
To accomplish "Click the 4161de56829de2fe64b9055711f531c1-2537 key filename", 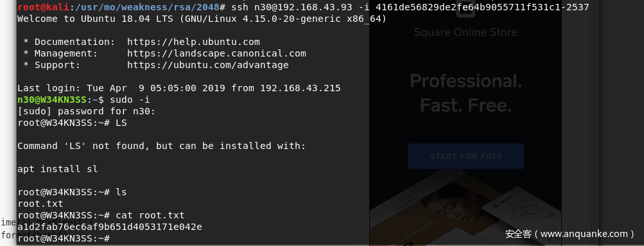I will pos(482,8).
